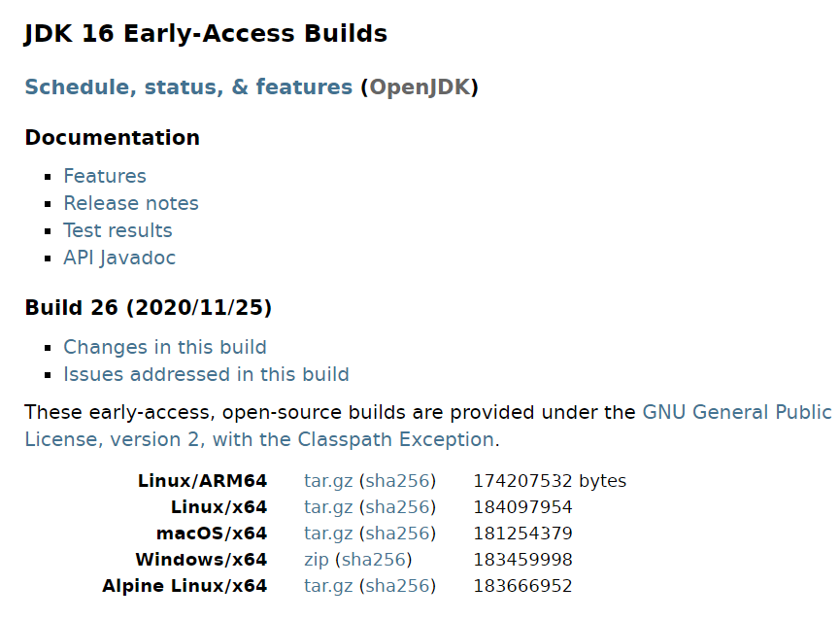The width and height of the screenshot is (840, 620).
Task: Download the Linux/x64 tar.gz build
Action: 328,507
